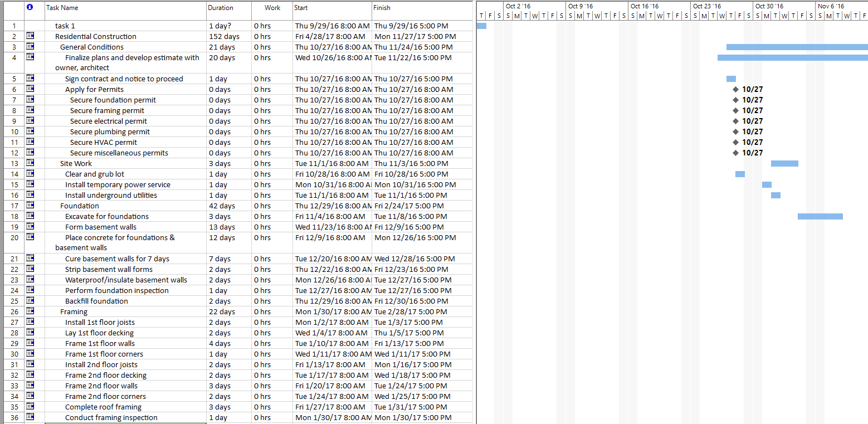Click the constraint indicator icon in row 17
The image size is (868, 424).
click(30, 206)
